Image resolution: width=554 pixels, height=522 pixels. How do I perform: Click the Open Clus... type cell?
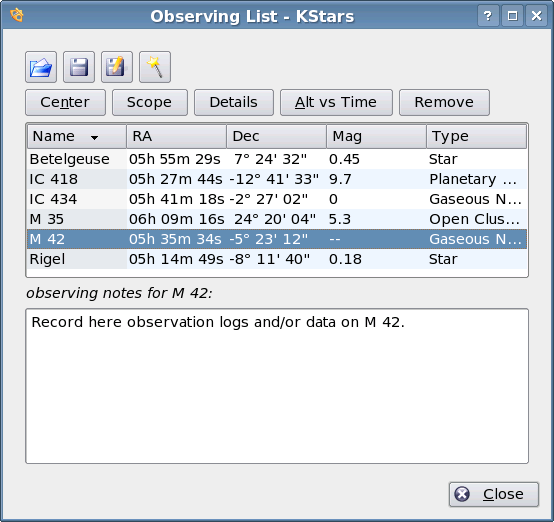(x=475, y=219)
